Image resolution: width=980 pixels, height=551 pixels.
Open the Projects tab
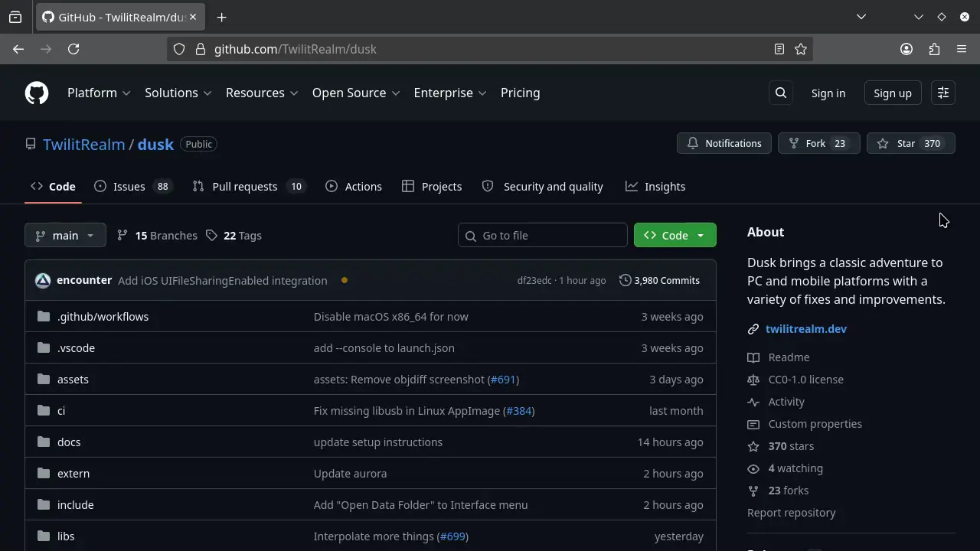[432, 187]
